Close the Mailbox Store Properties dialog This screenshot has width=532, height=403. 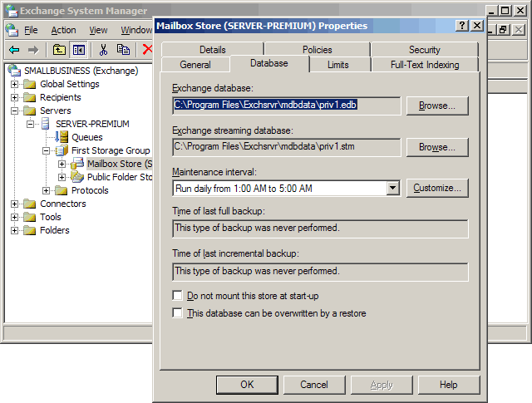click(x=477, y=26)
